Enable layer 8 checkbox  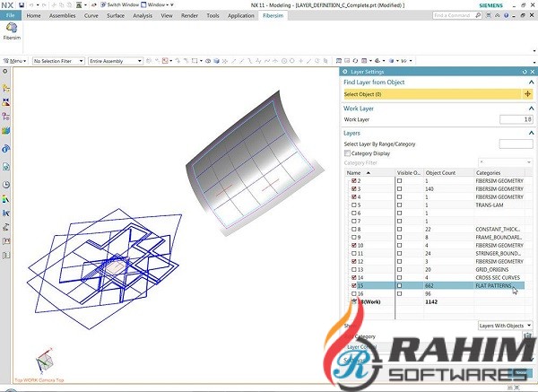354,230
